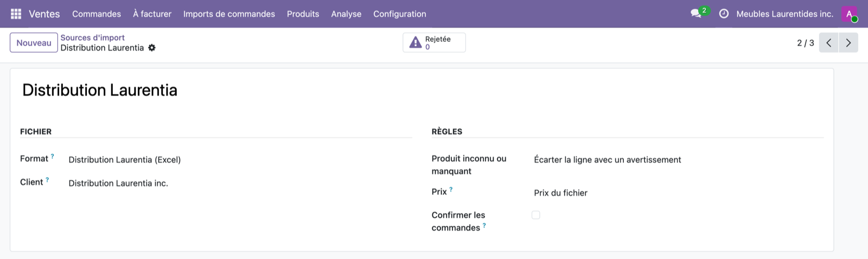This screenshot has height=259, width=868.
Task: Click the Ventes app title
Action: [x=44, y=14]
